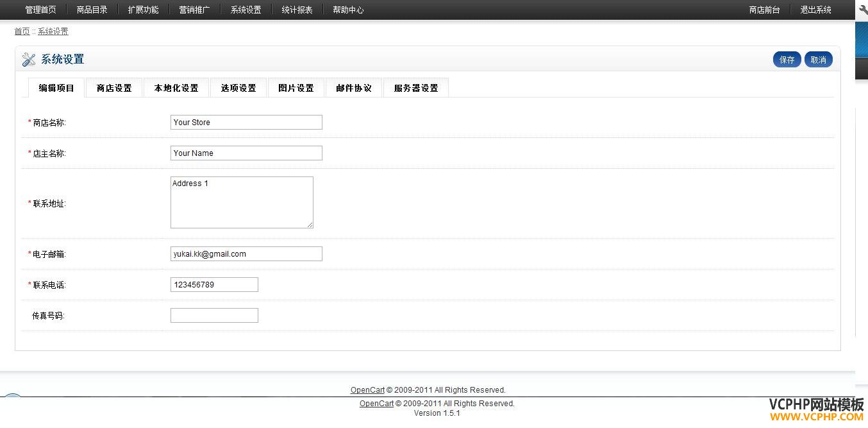Viewport: 868px width, 428px height.
Task: Click the 电子邮箱 label text
Action: (x=49, y=254)
